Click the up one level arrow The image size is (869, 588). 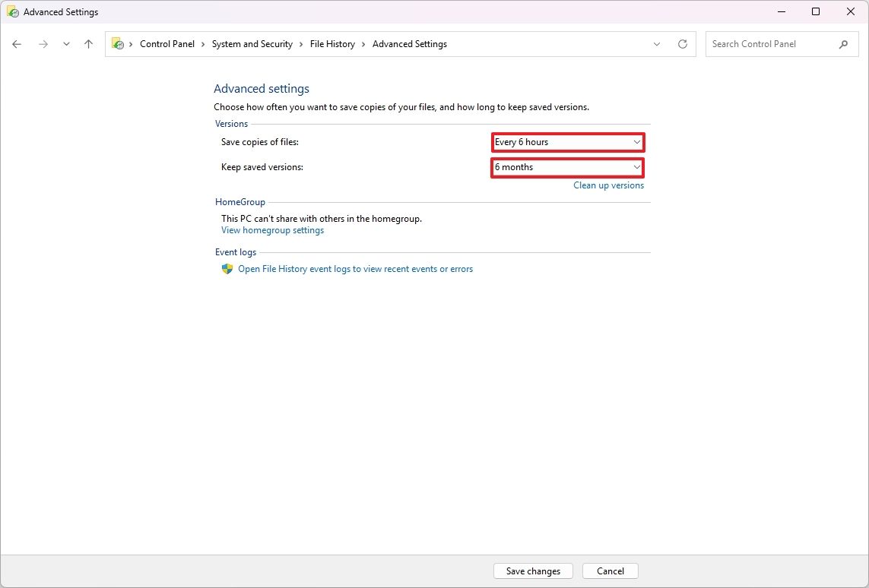88,44
